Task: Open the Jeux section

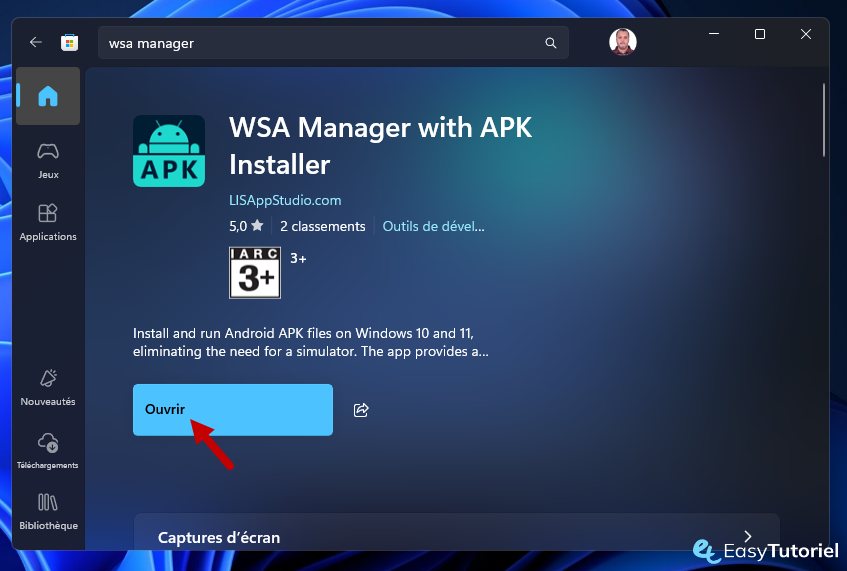Action: pos(48,161)
